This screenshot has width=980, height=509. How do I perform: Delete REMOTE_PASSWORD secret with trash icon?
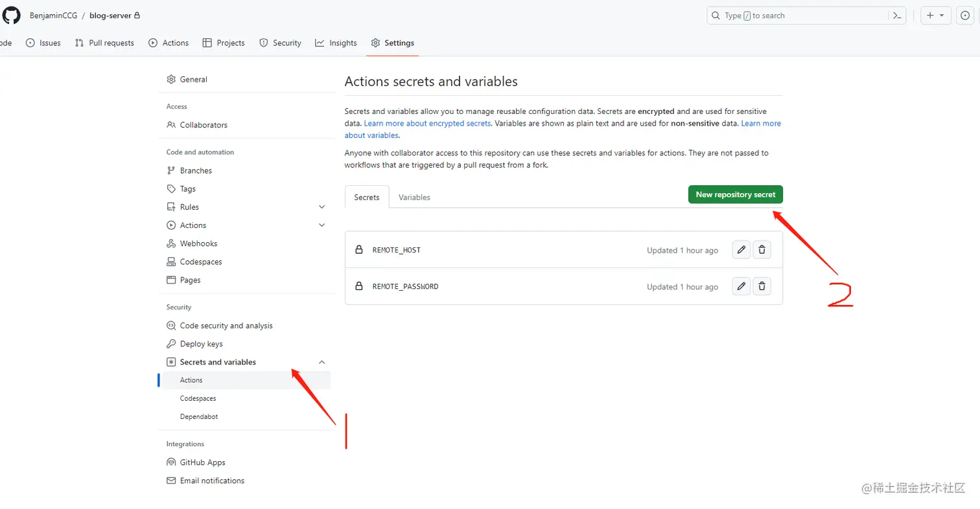tap(762, 286)
